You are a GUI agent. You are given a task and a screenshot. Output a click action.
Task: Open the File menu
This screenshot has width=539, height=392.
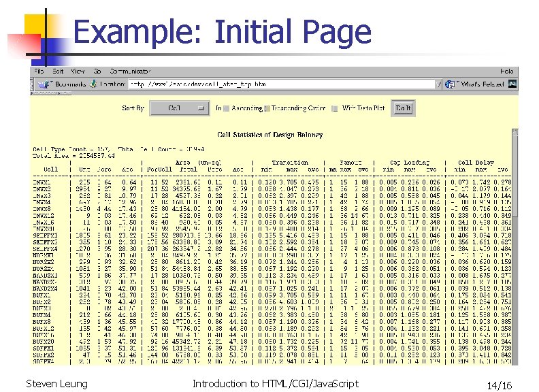pos(39,71)
